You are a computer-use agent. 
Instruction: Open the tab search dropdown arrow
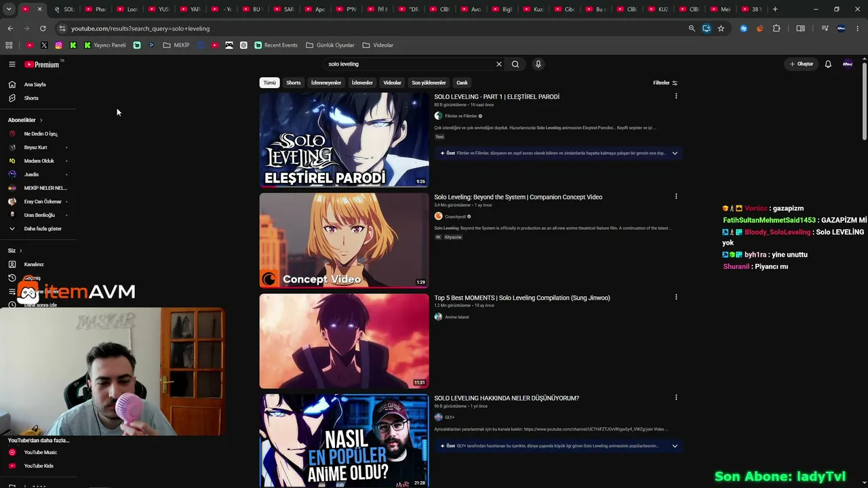(x=9, y=9)
